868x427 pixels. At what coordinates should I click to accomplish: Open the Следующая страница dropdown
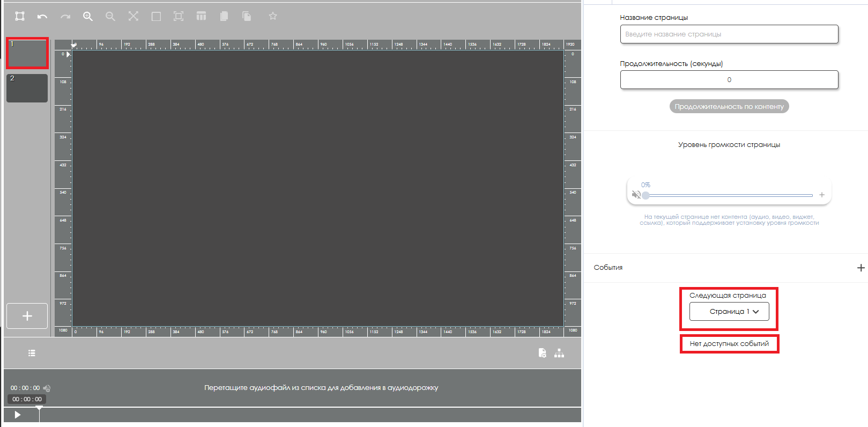pos(729,312)
